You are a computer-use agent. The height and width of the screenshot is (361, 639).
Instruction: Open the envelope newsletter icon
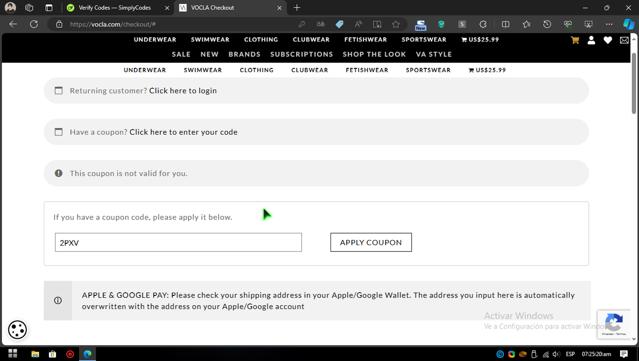(624, 40)
